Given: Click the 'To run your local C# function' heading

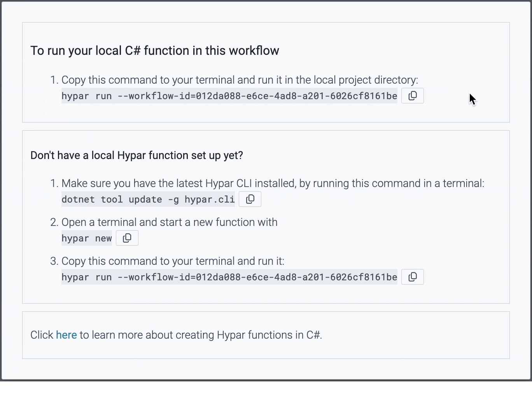Looking at the screenshot, I should 155,51.
